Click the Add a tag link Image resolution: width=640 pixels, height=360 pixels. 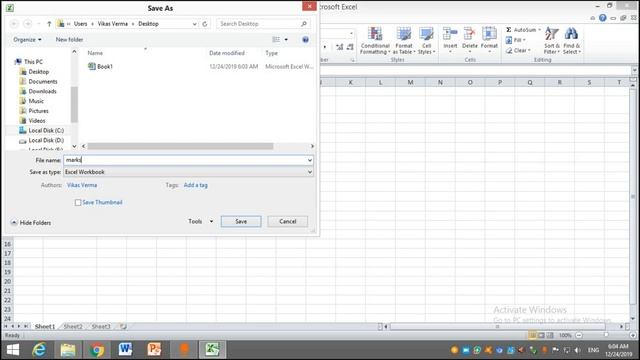196,185
